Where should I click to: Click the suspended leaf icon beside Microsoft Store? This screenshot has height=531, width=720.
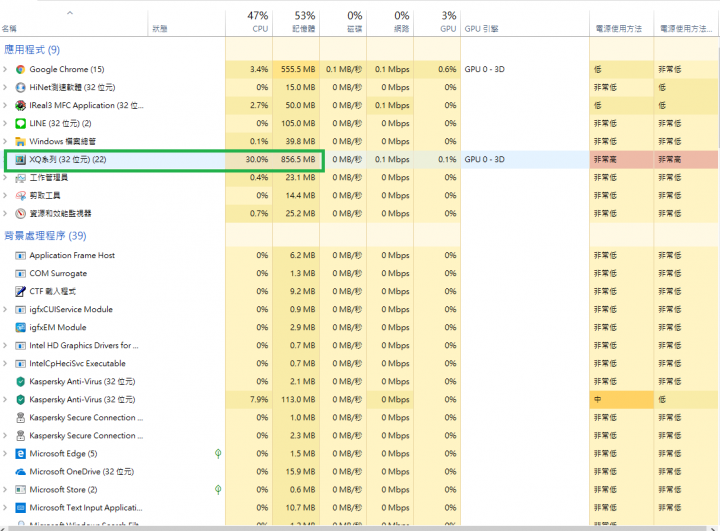click(x=218, y=490)
